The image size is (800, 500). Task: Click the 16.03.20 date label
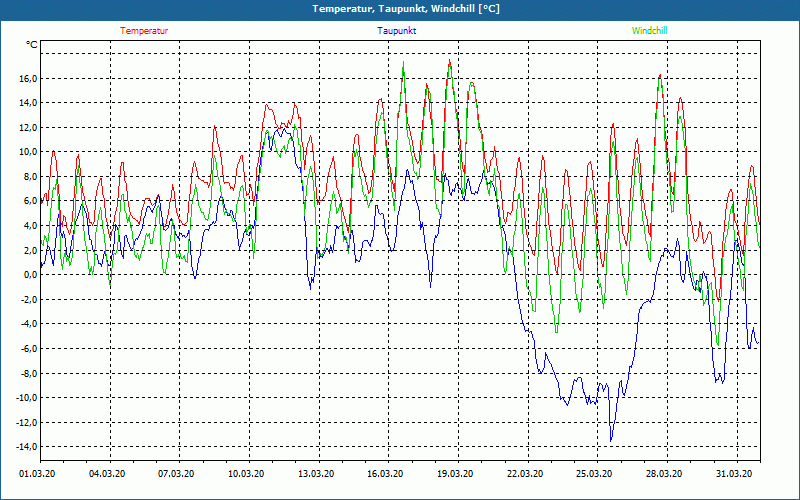(385, 474)
